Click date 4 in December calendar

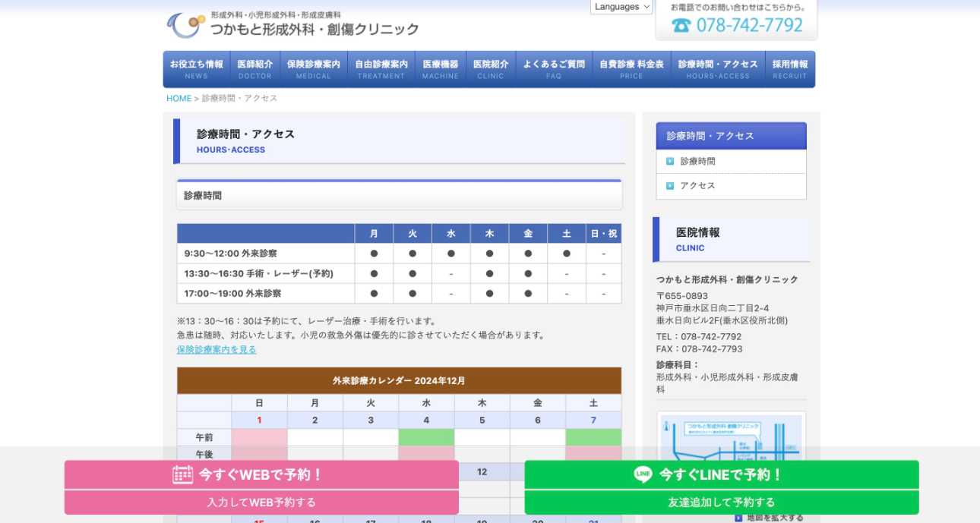tap(426, 421)
